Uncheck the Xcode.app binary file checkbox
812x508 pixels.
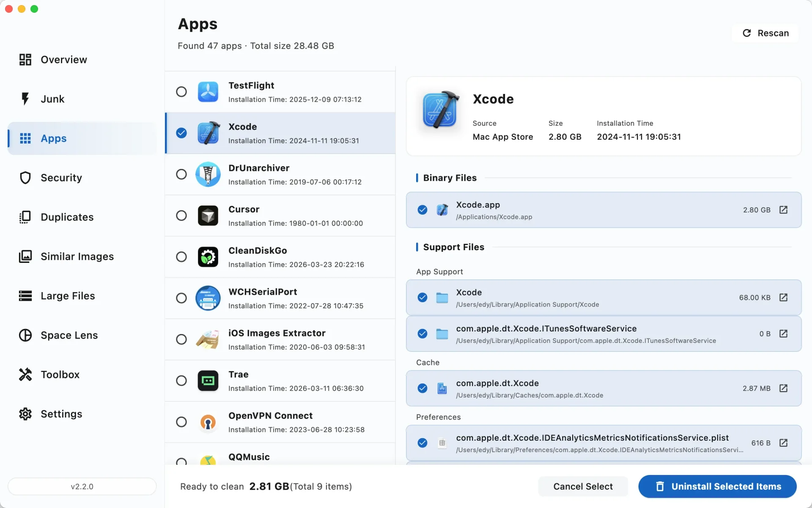coord(422,210)
